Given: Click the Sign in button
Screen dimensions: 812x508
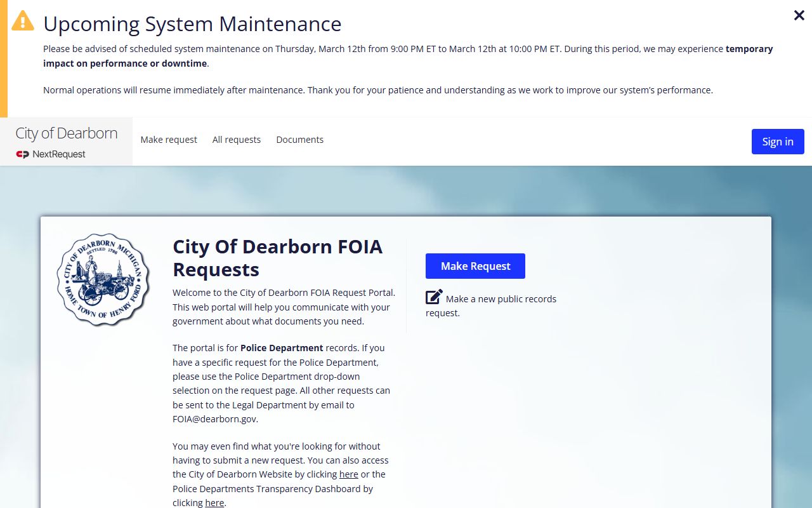Looking at the screenshot, I should pyautogui.click(x=778, y=142).
